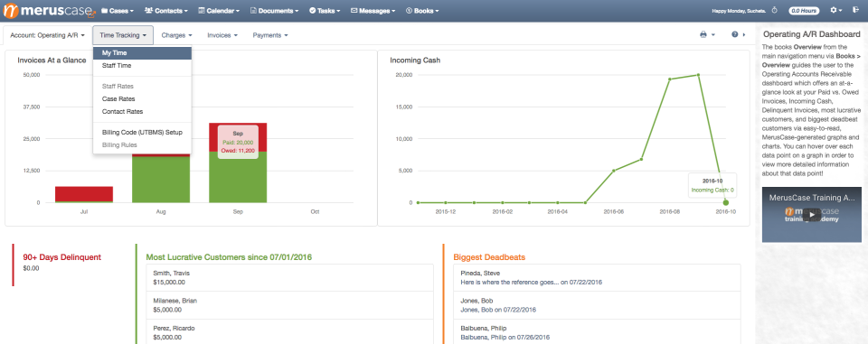This screenshot has width=868, height=344.
Task: Select Billing Code (UTBMS) Setup
Action: (142, 133)
